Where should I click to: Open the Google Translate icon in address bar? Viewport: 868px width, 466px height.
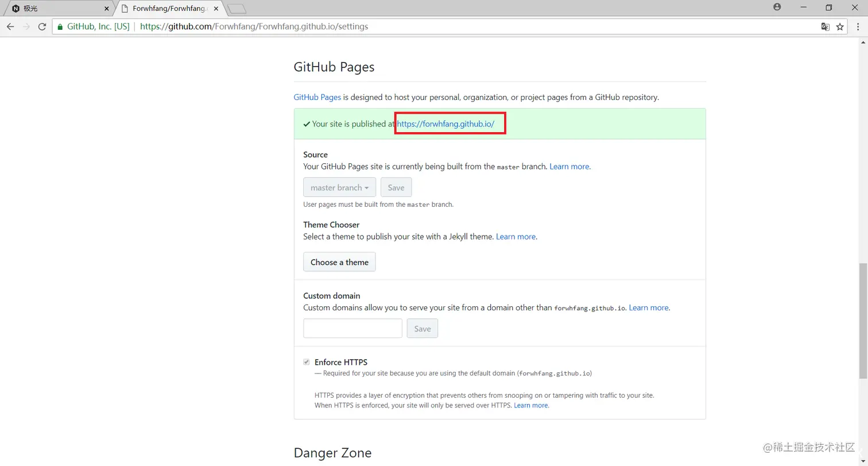point(825,26)
